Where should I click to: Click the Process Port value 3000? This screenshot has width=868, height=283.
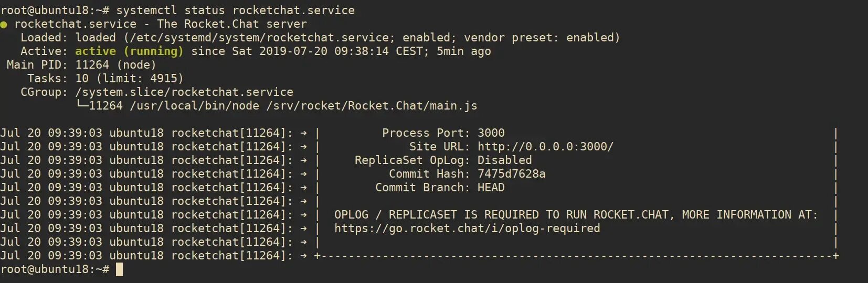491,133
